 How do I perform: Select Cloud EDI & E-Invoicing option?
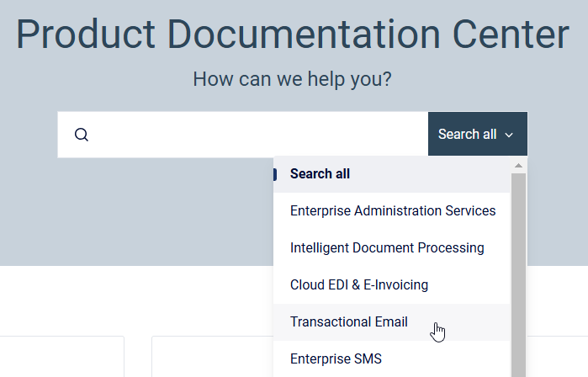[392, 285]
